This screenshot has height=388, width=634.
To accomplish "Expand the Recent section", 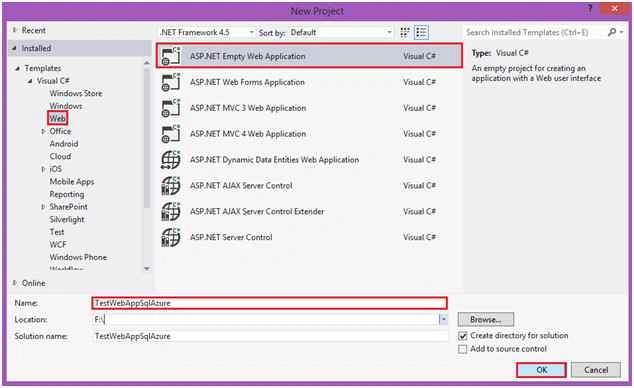I will 15,30.
